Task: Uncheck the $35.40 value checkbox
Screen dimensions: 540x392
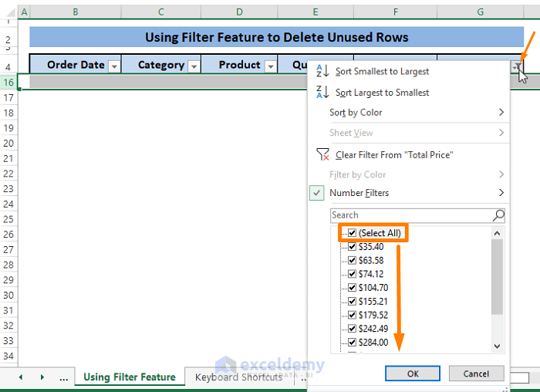Action: point(352,247)
